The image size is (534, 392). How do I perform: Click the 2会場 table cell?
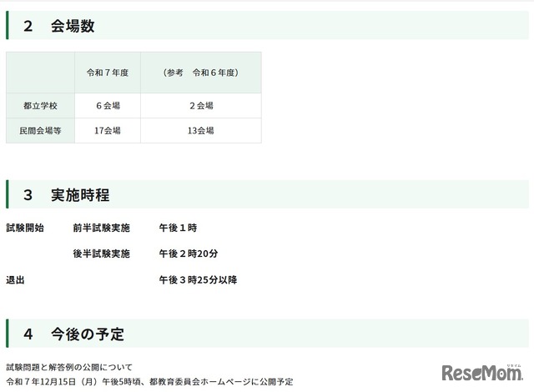click(200, 106)
